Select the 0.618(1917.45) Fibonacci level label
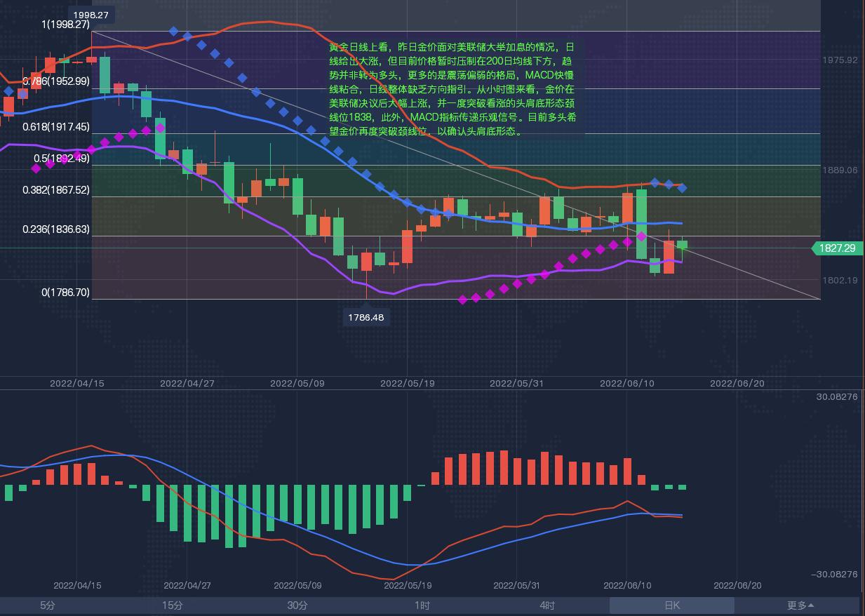 coord(56,126)
